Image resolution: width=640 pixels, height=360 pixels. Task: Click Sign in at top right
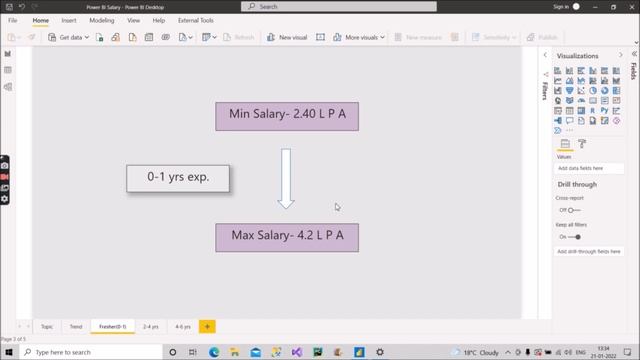(x=561, y=7)
